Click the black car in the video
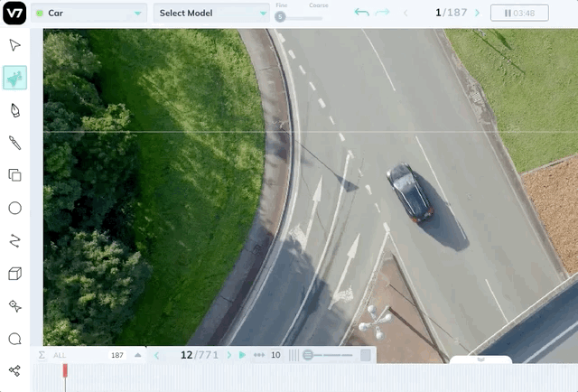The image size is (578, 392). click(409, 193)
